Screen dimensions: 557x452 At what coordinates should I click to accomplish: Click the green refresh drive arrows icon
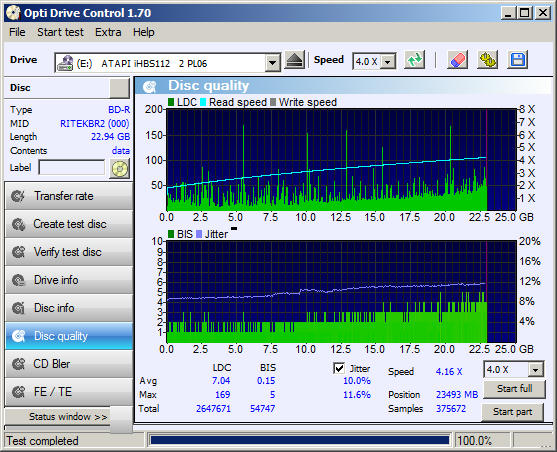tap(415, 60)
